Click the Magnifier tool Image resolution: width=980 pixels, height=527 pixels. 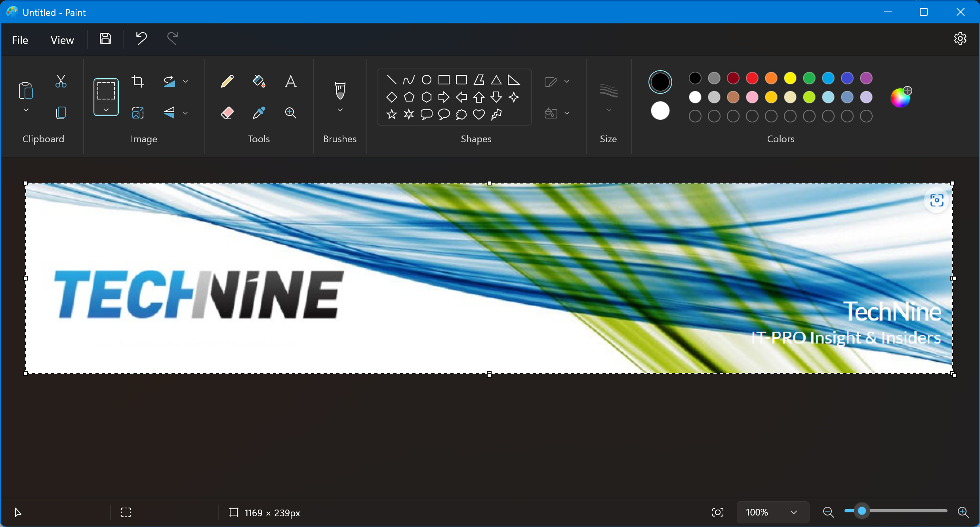pos(290,113)
